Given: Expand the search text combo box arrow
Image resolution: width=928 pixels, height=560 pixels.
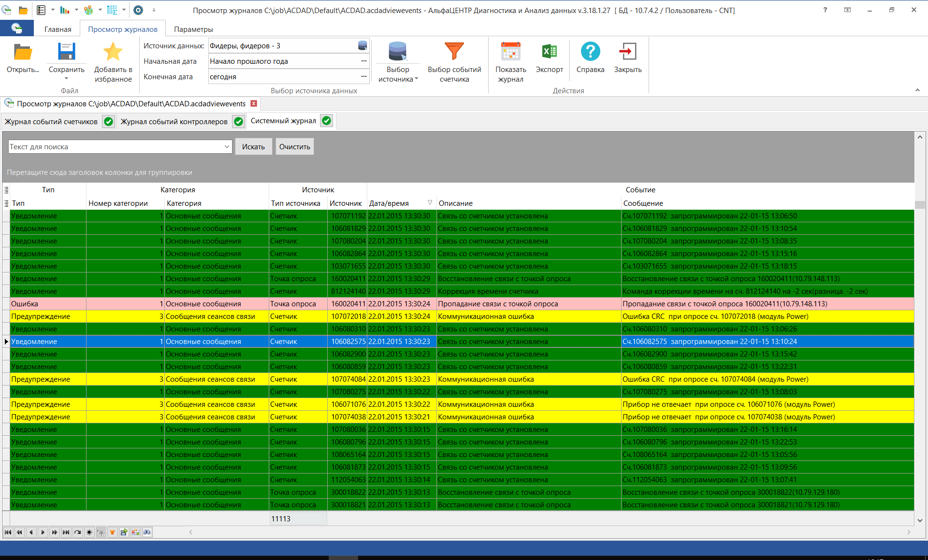Looking at the screenshot, I should [227, 146].
